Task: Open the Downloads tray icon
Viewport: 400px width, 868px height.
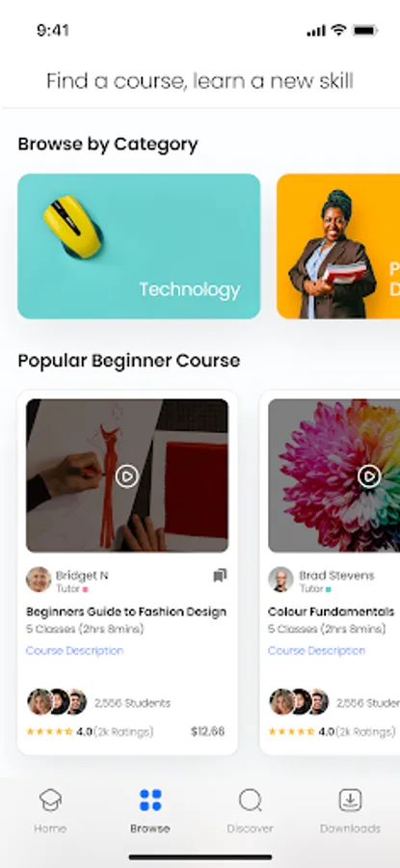Action: click(350, 800)
